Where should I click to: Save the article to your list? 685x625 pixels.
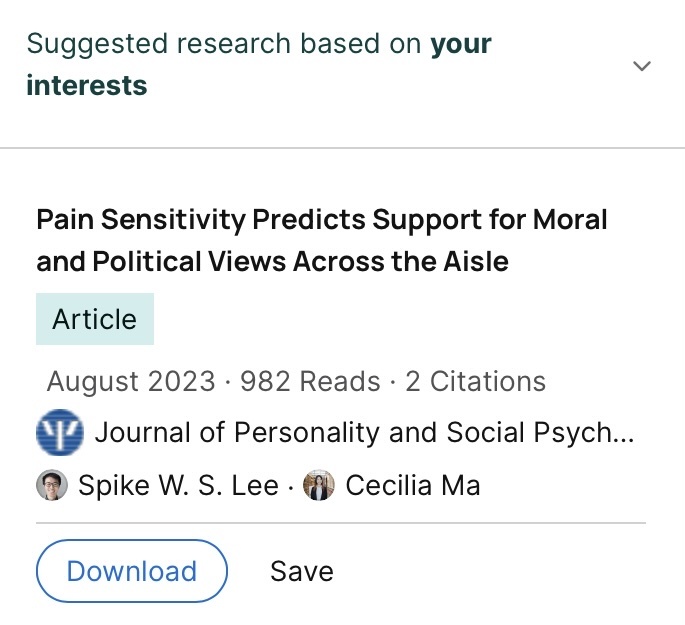[x=302, y=571]
